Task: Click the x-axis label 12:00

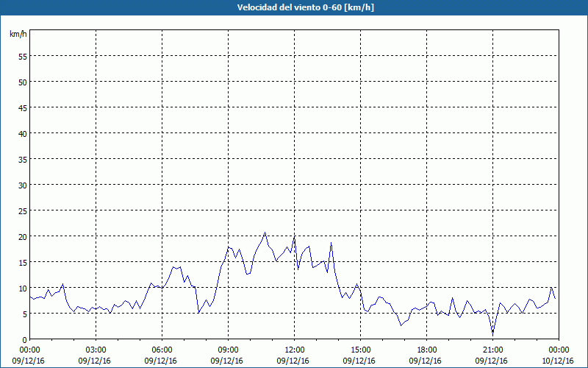Action: [x=295, y=350]
